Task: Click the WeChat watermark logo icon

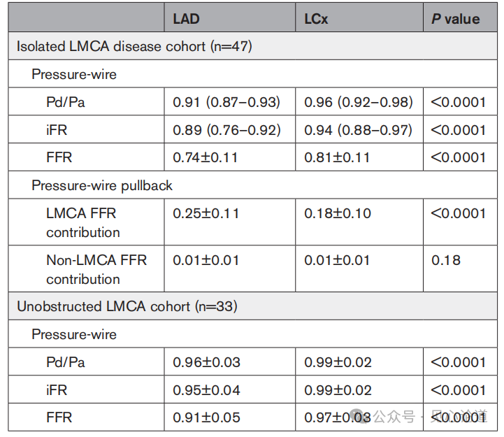Action: [362, 417]
